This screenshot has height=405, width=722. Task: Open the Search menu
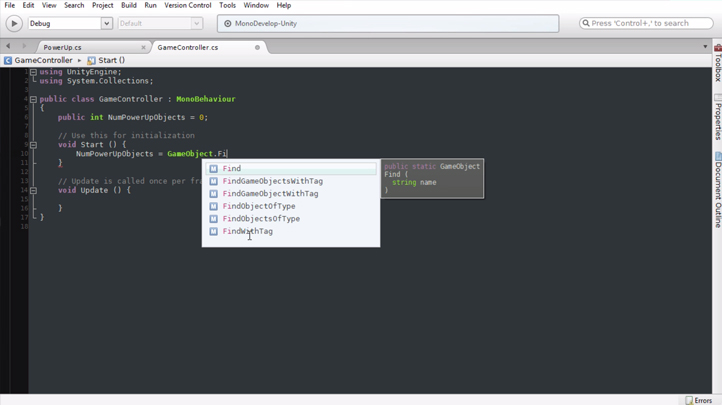pos(74,6)
